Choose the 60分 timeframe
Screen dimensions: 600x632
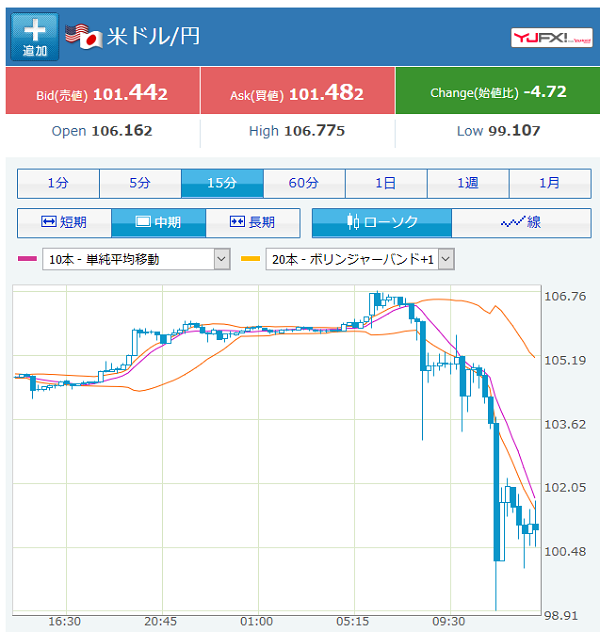click(x=304, y=183)
